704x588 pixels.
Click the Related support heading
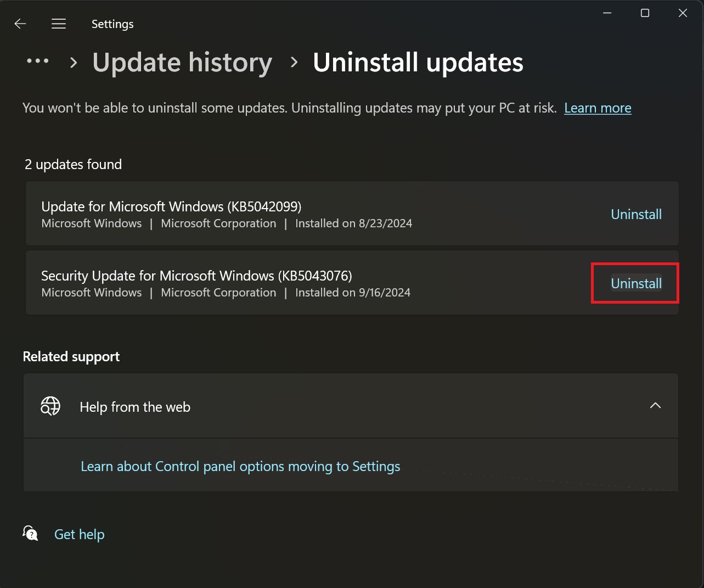[x=71, y=357]
